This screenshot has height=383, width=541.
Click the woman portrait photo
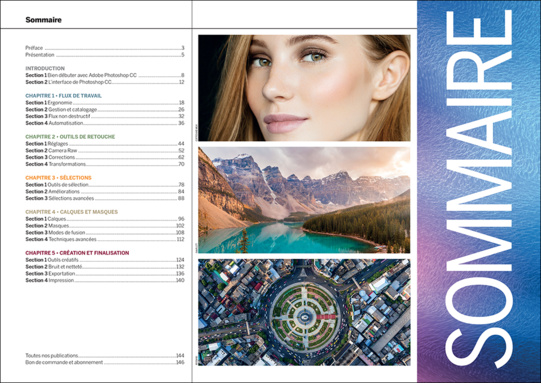(x=304, y=88)
